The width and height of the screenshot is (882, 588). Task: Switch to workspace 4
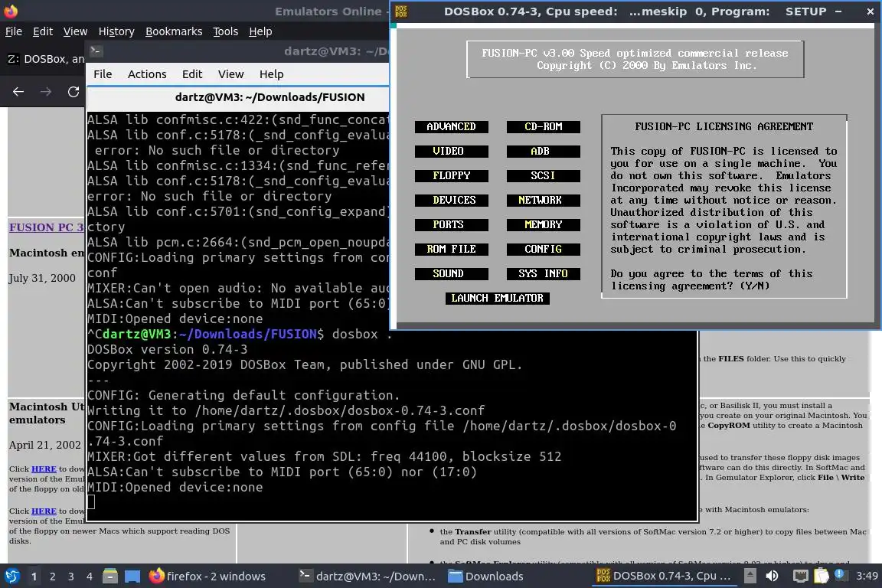coord(90,577)
